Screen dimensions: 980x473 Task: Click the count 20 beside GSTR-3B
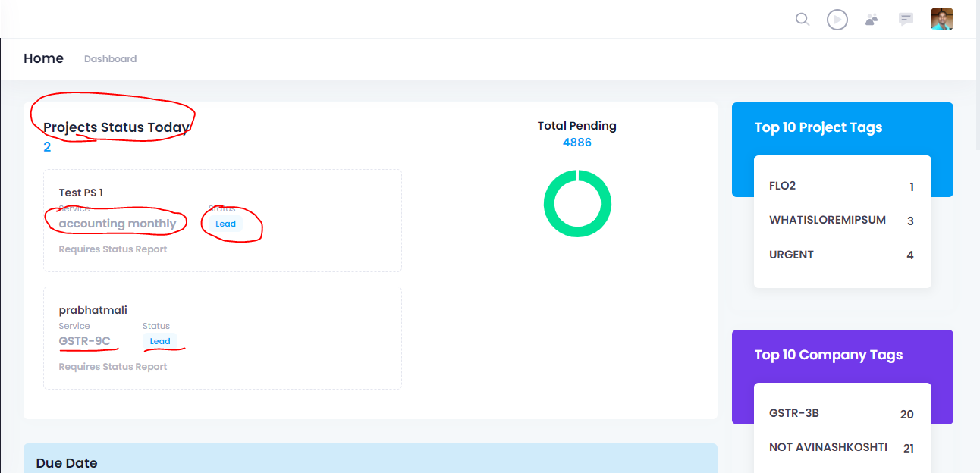click(907, 415)
